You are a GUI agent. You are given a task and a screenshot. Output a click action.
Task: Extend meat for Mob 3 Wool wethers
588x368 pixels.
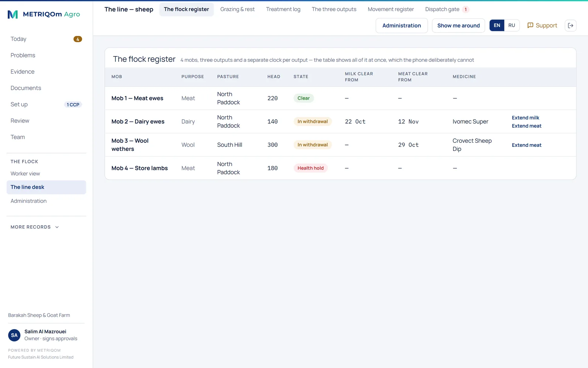(527, 145)
